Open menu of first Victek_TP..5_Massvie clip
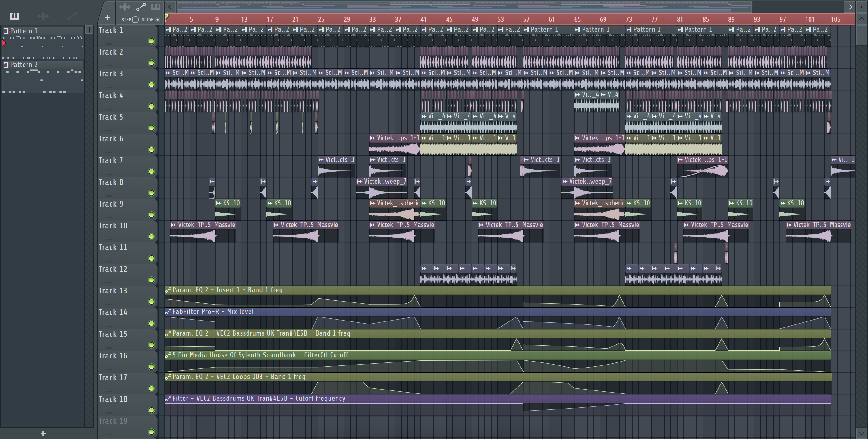The width and height of the screenshot is (868, 439). tap(174, 225)
